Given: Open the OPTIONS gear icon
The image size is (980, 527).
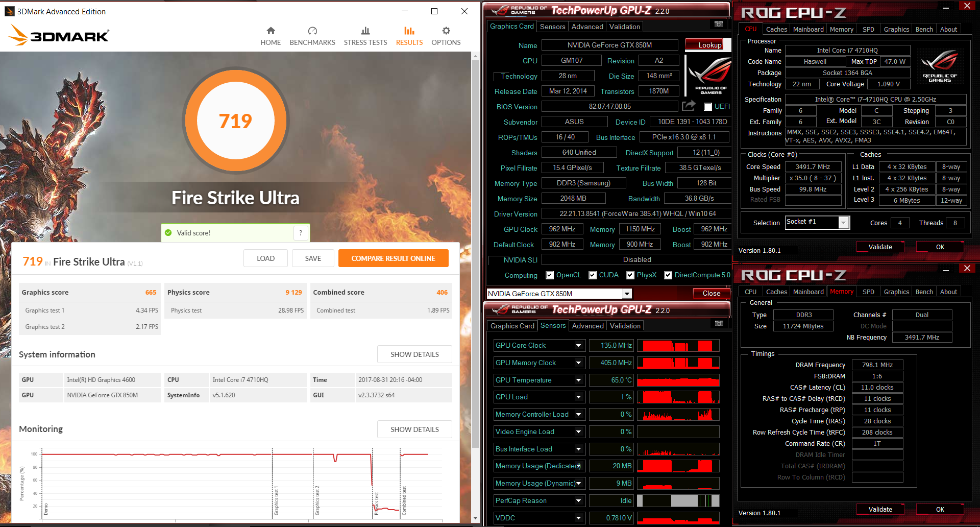Looking at the screenshot, I should pyautogui.click(x=446, y=31).
